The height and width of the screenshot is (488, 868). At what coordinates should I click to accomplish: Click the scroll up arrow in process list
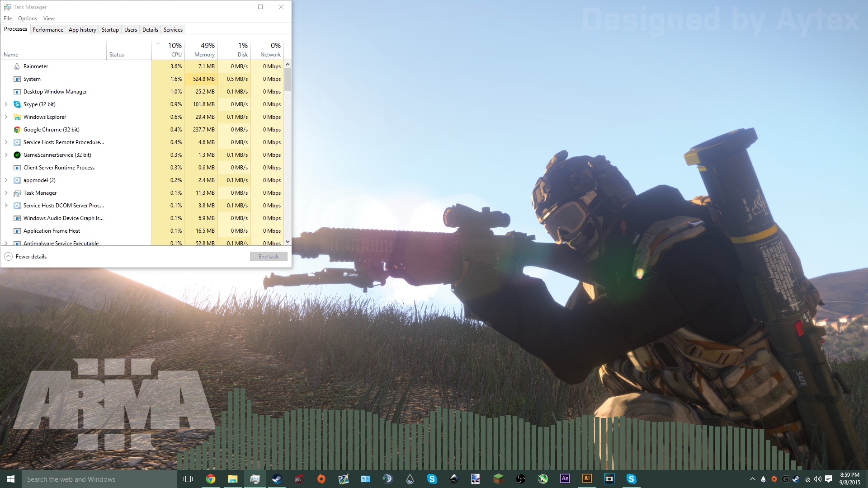288,64
